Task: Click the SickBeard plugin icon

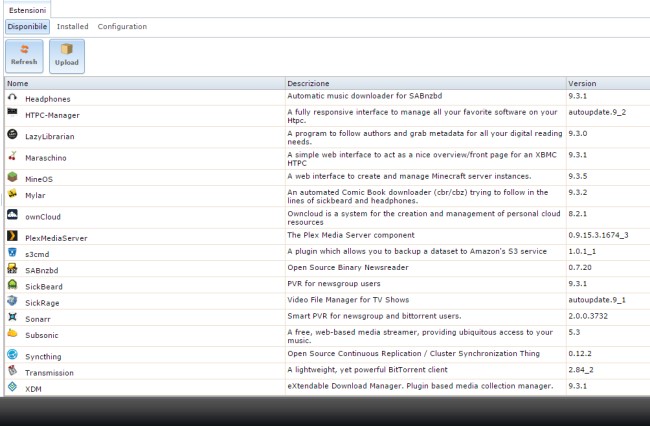Action: 12,284
